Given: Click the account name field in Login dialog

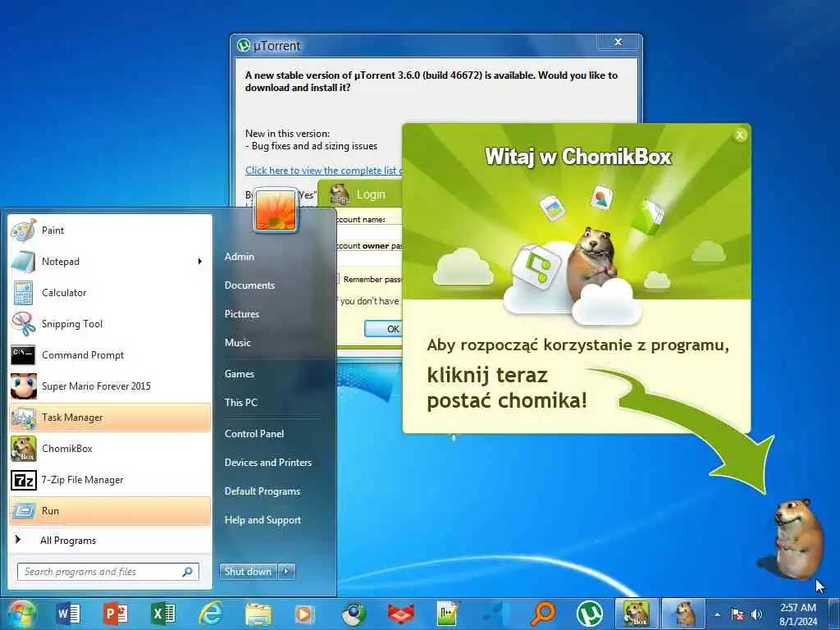Looking at the screenshot, I should [x=370, y=232].
